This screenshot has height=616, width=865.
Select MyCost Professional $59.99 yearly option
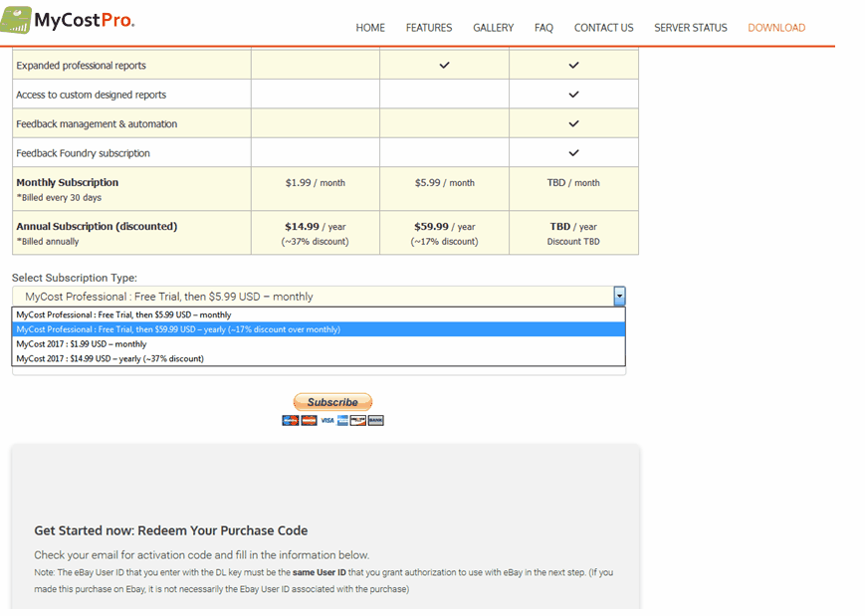[319, 329]
